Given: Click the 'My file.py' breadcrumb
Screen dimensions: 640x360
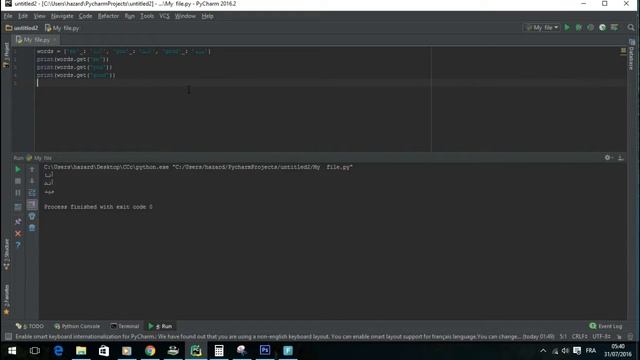Looking at the screenshot, I should (x=62, y=28).
